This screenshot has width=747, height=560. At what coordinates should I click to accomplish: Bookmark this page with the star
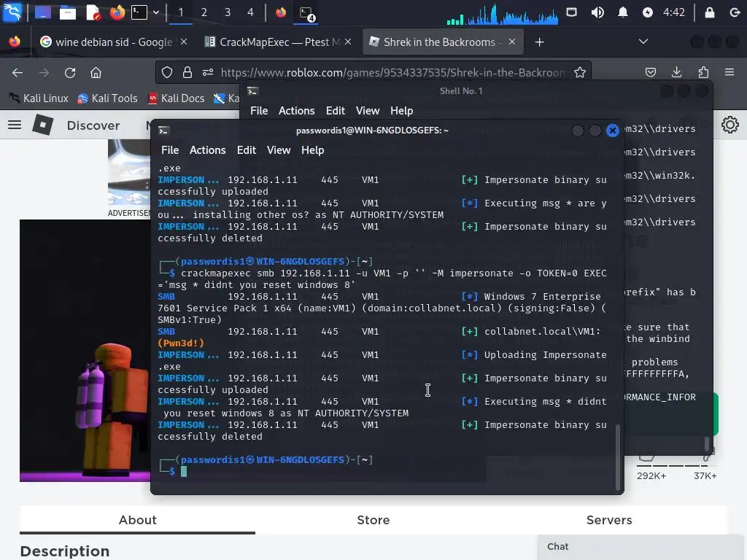pyautogui.click(x=580, y=72)
